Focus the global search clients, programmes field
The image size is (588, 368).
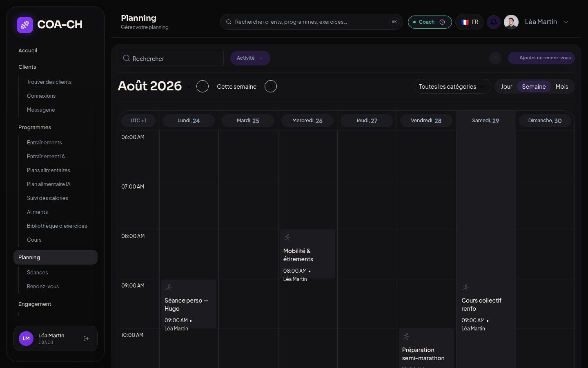(312, 22)
